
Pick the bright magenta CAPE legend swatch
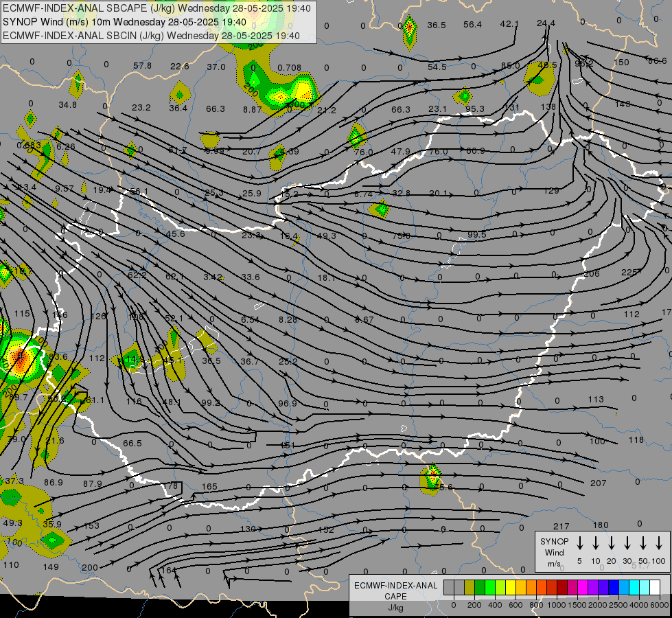tap(583, 588)
